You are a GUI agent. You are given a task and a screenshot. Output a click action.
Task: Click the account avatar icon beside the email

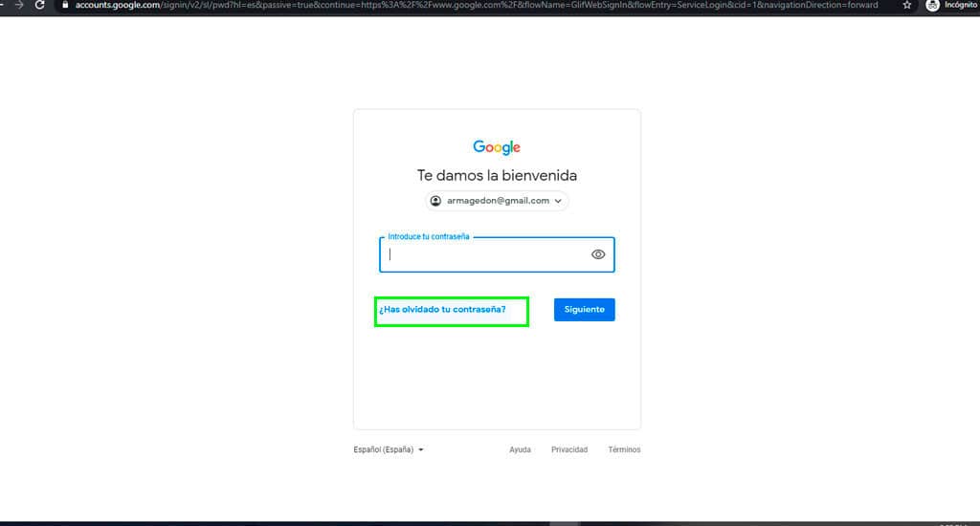[435, 201]
